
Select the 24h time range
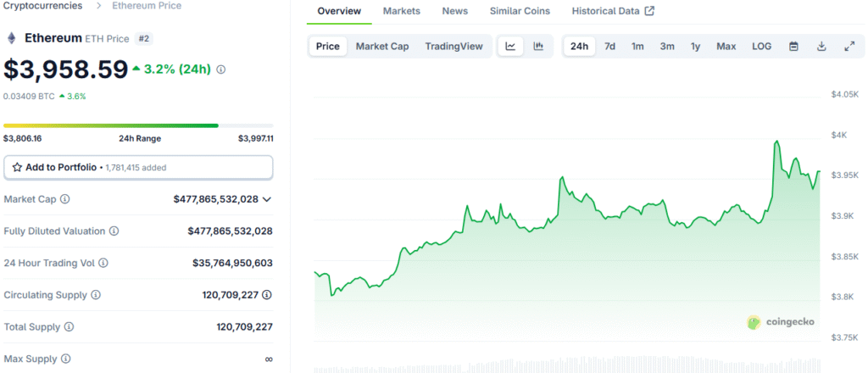click(x=579, y=47)
